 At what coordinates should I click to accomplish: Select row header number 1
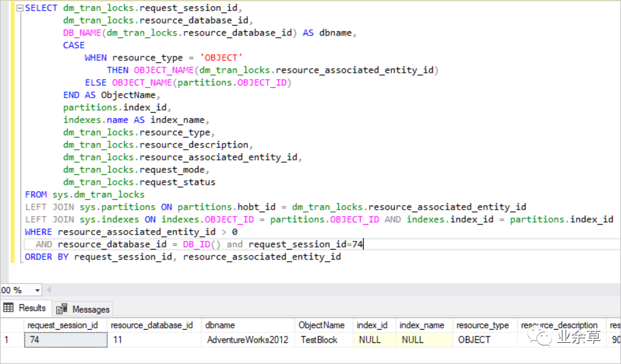click(x=12, y=340)
